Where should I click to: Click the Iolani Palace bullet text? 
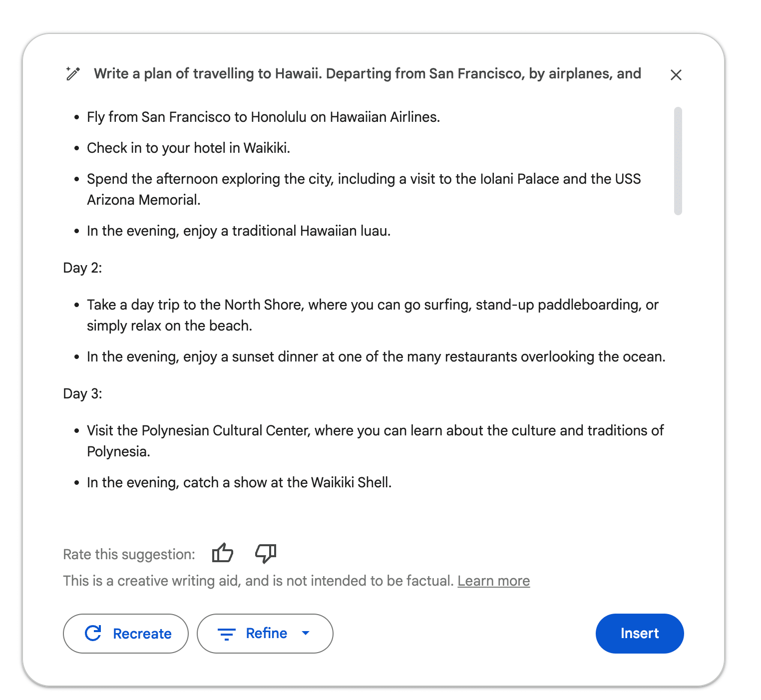[363, 179]
